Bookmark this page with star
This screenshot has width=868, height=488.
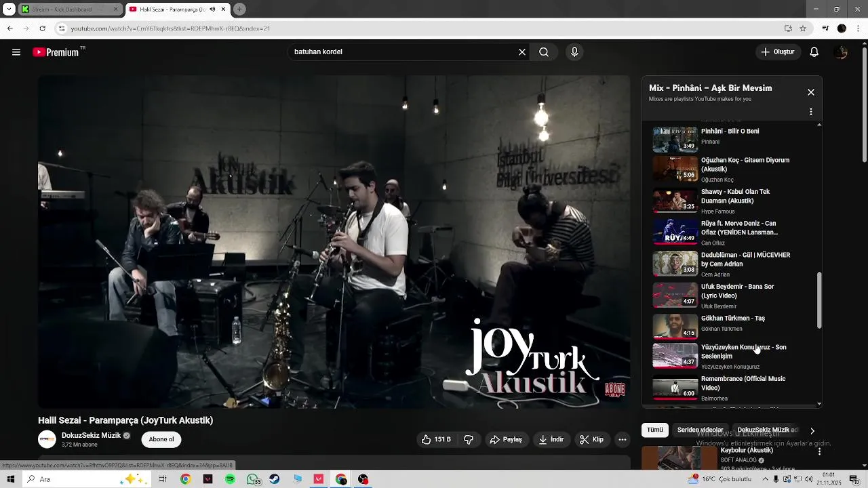point(803,28)
